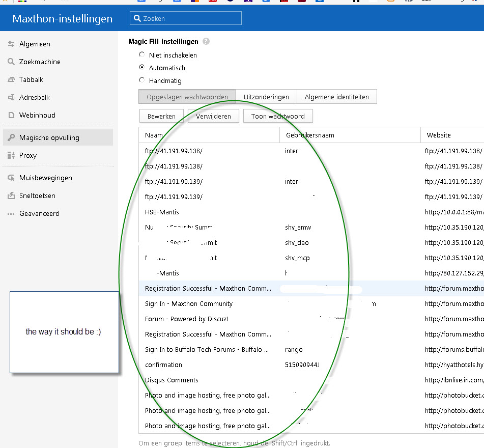Click the Tabbalk tab icon

(x=11, y=79)
